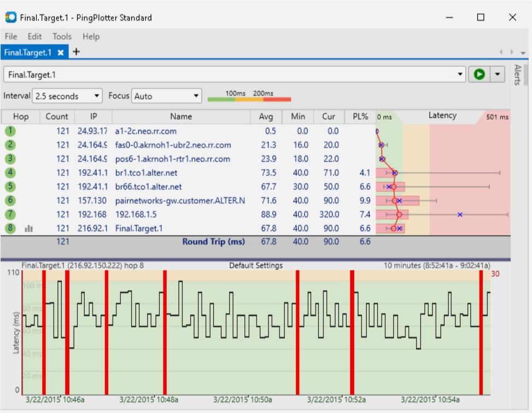This screenshot has width=532, height=413.
Task: Open the dropdown arrow beside the play button
Action: tap(498, 74)
